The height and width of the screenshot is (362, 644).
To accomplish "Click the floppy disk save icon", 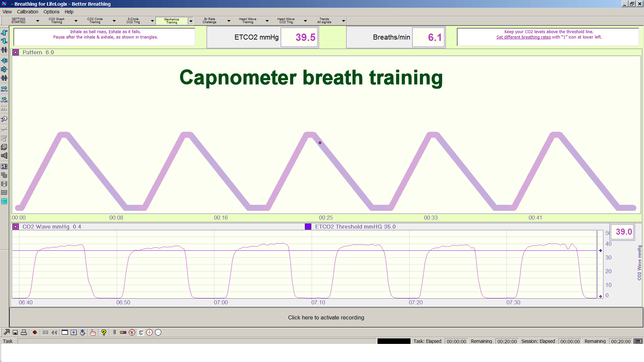I will click(x=15, y=333).
